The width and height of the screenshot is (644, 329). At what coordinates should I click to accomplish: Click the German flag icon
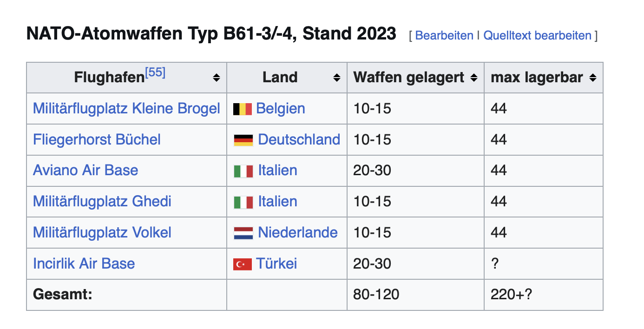243,140
